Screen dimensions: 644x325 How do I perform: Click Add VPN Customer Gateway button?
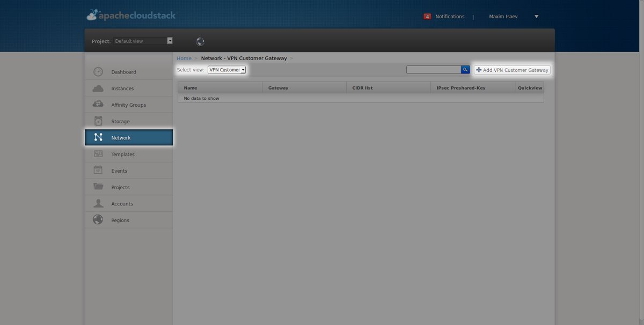(513, 70)
